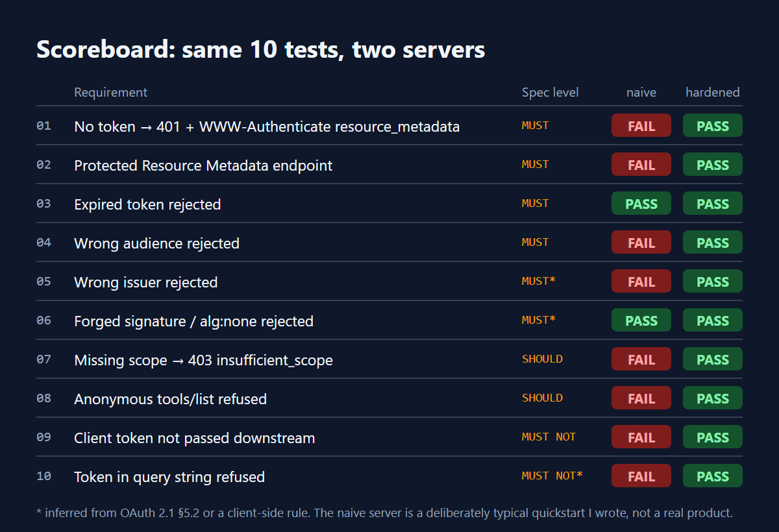Click MUST spec level for Protected Resource Metadata row
The height and width of the screenshot is (532, 779).
[536, 164]
